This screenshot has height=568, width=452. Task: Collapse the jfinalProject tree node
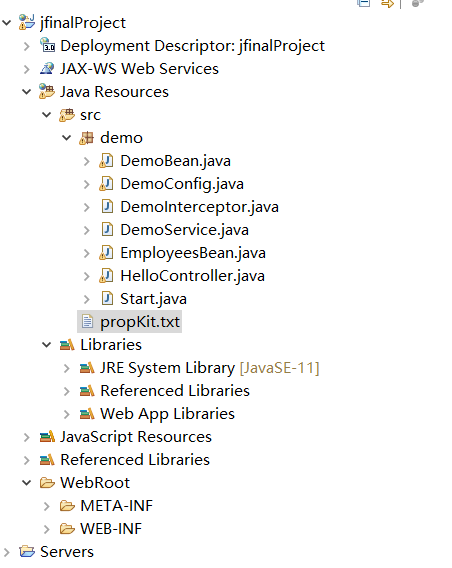pos(7,23)
